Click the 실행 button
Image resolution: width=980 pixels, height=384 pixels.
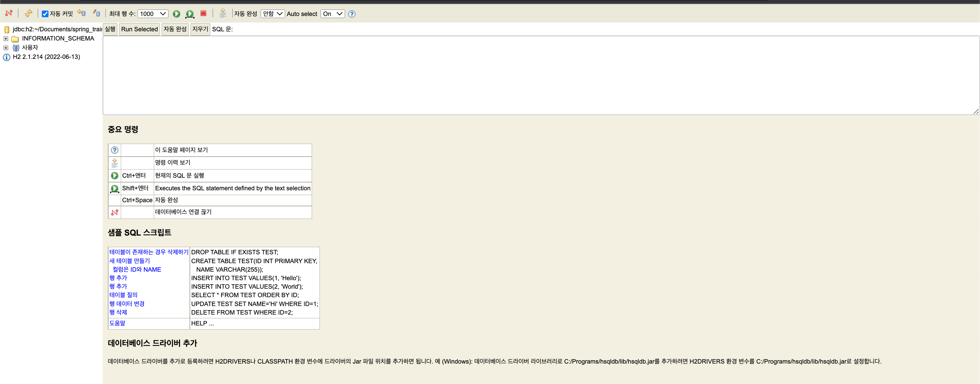[x=110, y=29]
